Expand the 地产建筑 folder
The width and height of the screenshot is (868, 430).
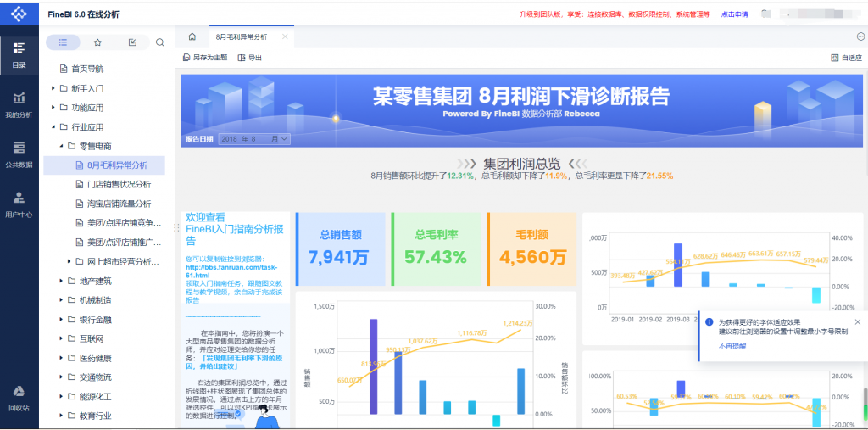tap(61, 281)
